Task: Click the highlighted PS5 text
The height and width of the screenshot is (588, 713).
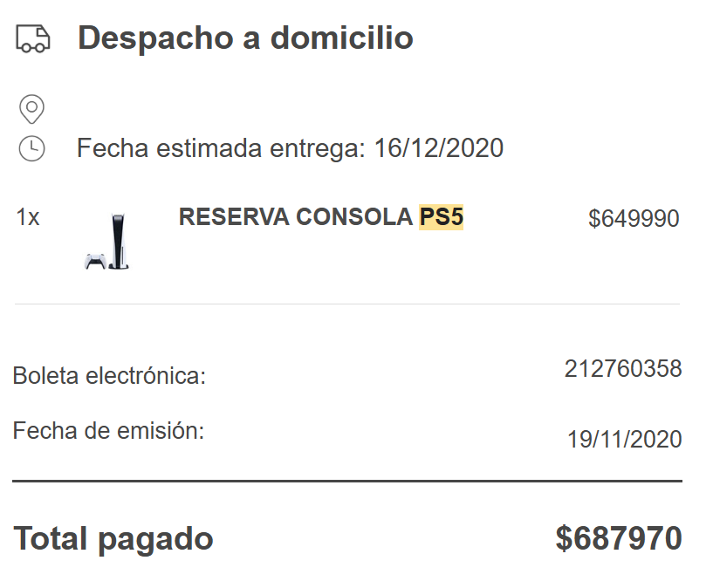Action: coord(441,217)
